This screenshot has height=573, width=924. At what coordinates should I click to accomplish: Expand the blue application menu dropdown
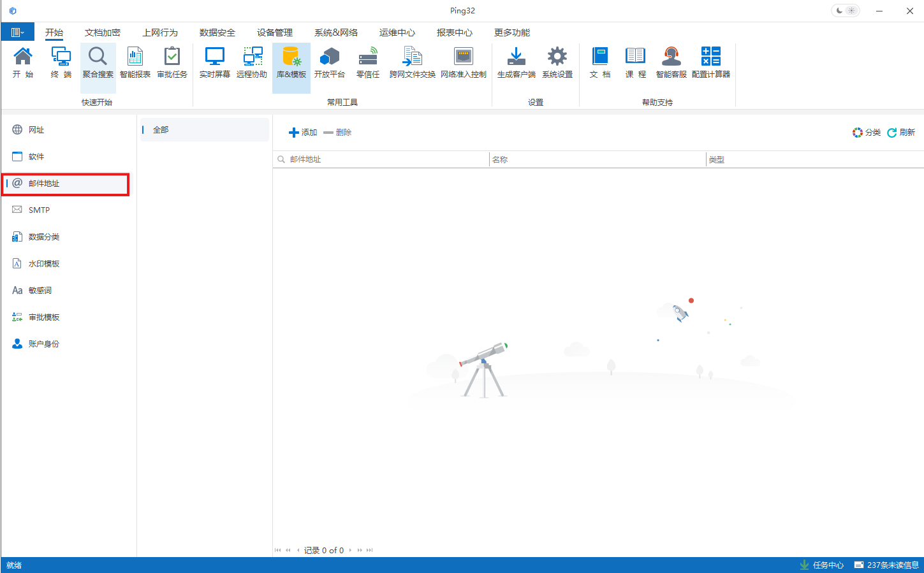tap(17, 33)
